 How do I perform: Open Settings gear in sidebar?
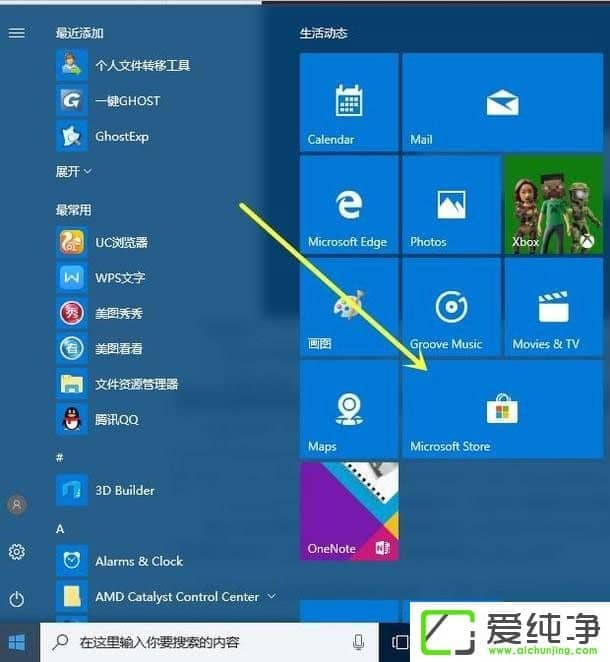[17, 551]
